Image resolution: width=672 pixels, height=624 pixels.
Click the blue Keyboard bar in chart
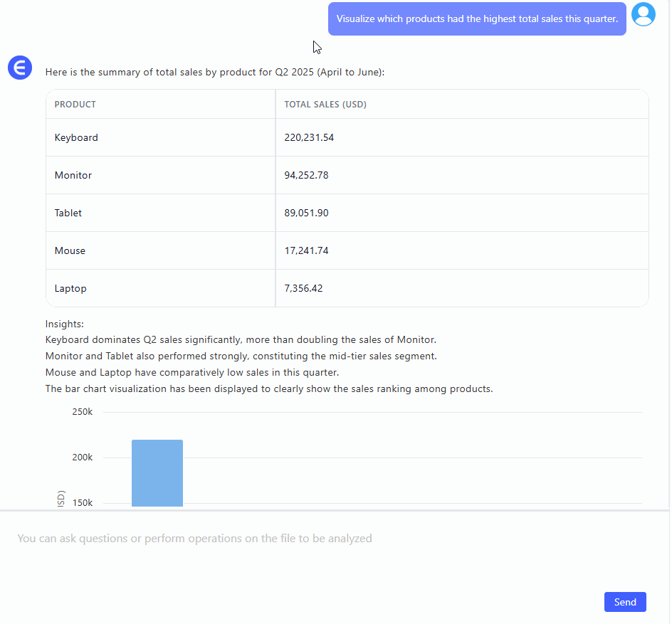click(157, 473)
